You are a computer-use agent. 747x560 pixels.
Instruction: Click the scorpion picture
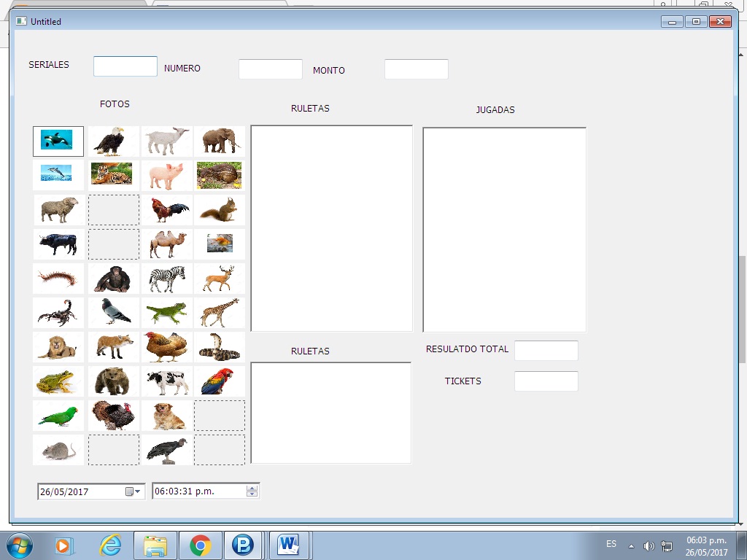(58, 312)
